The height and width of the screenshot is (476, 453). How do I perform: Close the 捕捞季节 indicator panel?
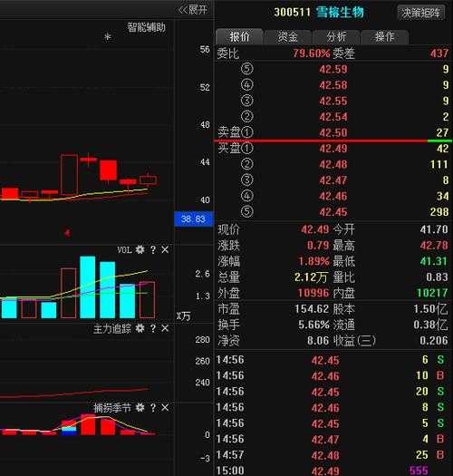pyautogui.click(x=165, y=407)
